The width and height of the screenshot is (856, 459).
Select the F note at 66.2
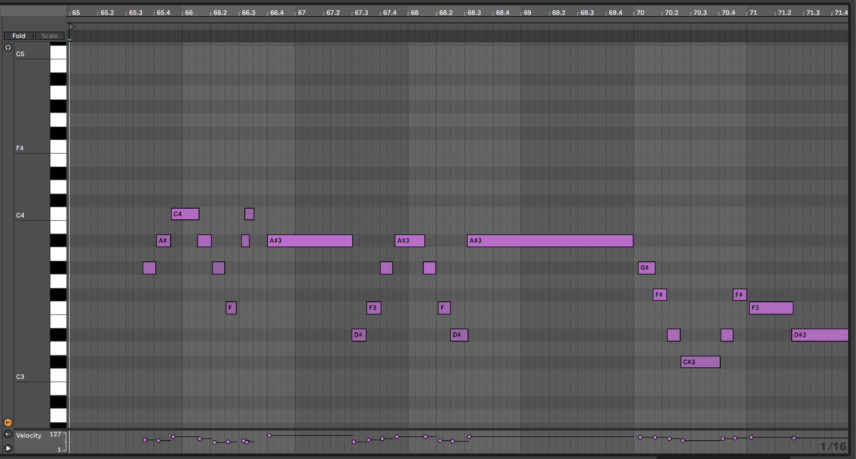click(231, 308)
